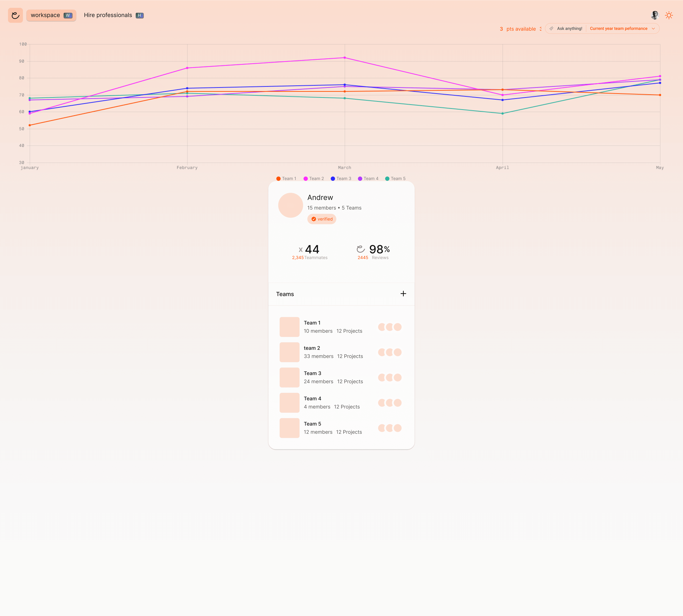
Task: Click the 'Team 4' name in list
Action: (x=312, y=399)
